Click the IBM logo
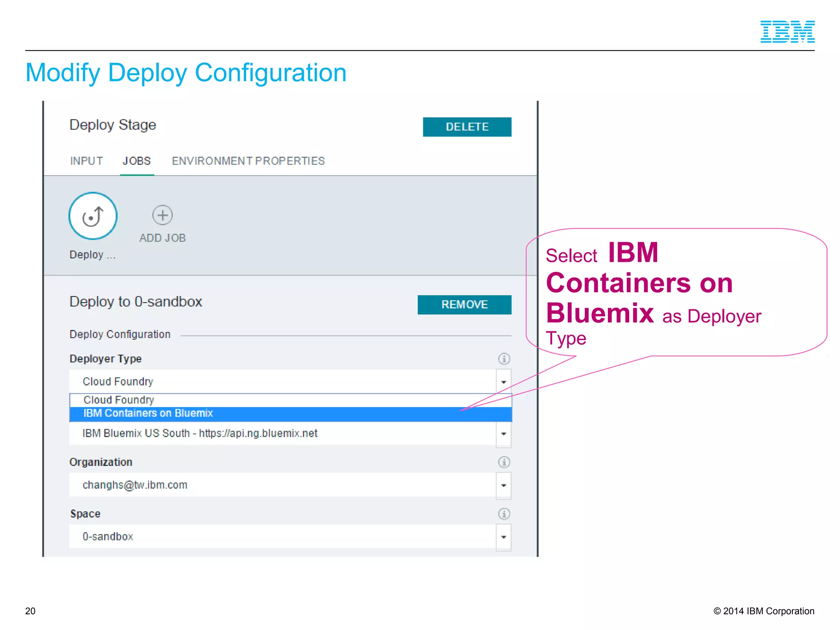 click(x=787, y=32)
